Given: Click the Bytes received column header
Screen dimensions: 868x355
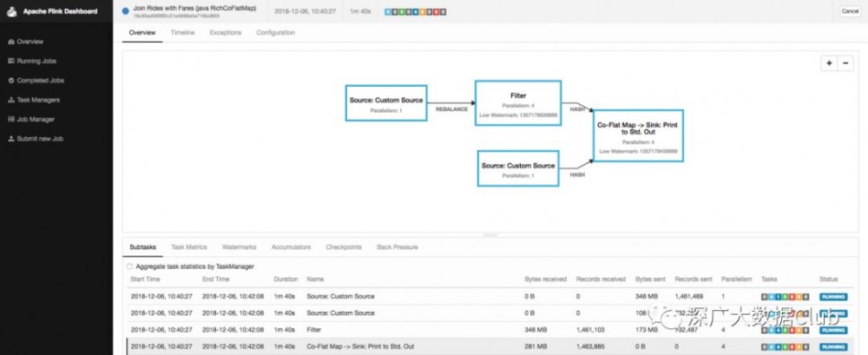Looking at the screenshot, I should click(x=545, y=279).
